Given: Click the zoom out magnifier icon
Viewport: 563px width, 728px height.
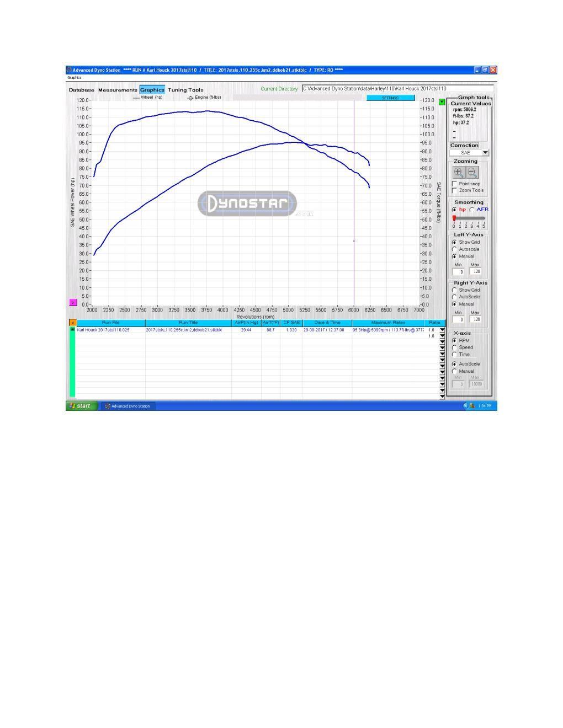Looking at the screenshot, I should click(x=473, y=172).
